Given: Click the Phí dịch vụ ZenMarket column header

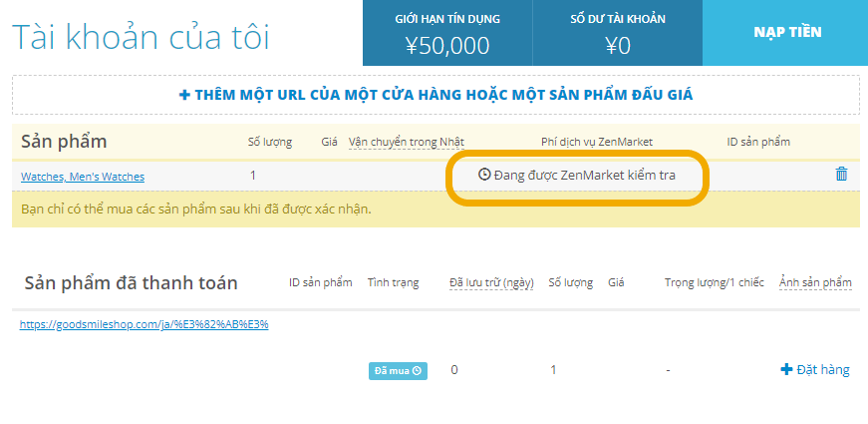Looking at the screenshot, I should click(597, 142).
